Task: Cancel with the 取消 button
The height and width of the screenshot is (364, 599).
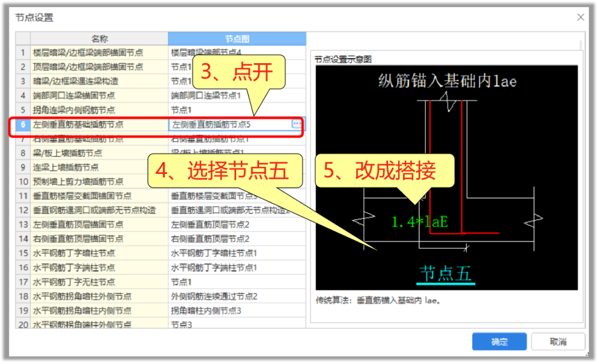Action: 558,341
